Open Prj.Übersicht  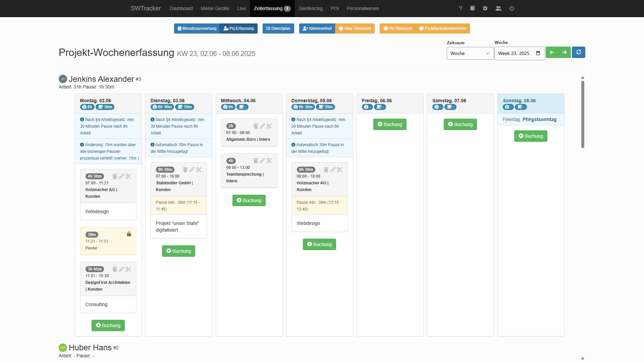click(x=398, y=28)
